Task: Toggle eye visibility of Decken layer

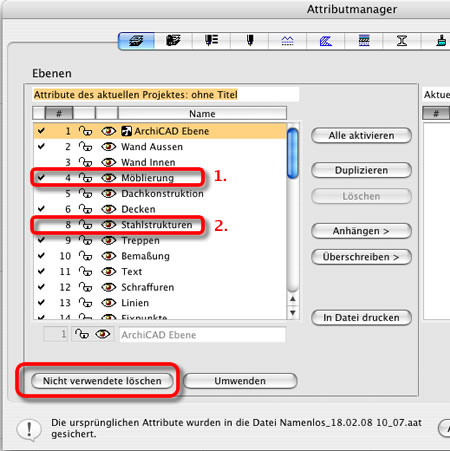Action: 108,209
